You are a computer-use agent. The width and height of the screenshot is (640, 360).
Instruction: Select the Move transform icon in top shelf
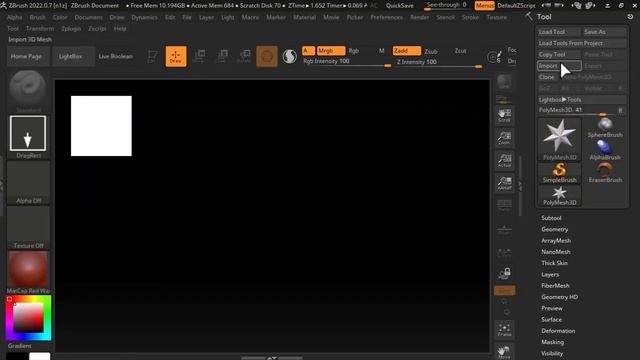click(200, 56)
